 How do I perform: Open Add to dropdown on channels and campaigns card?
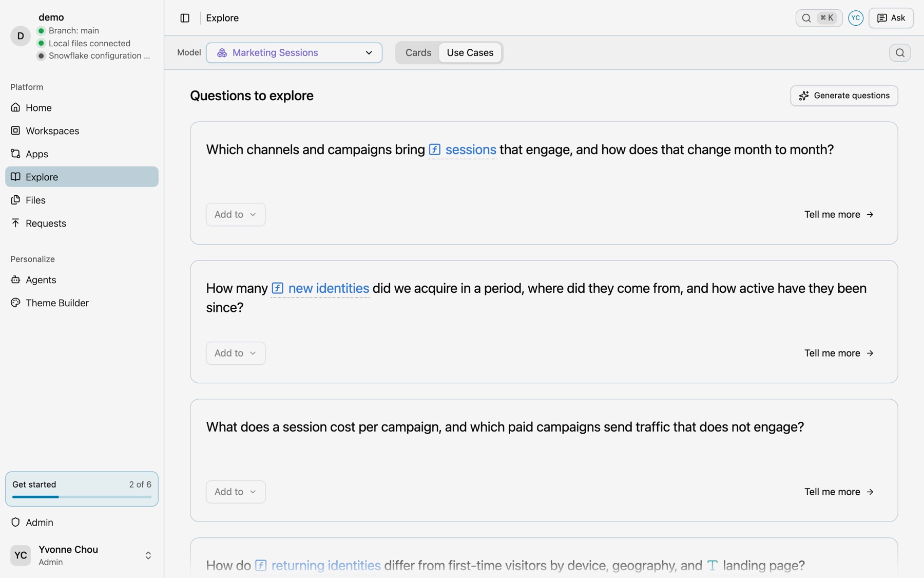[236, 214]
